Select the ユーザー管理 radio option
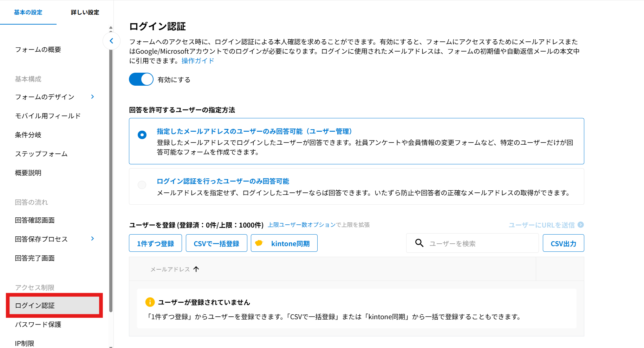The height and width of the screenshot is (348, 644). click(142, 135)
